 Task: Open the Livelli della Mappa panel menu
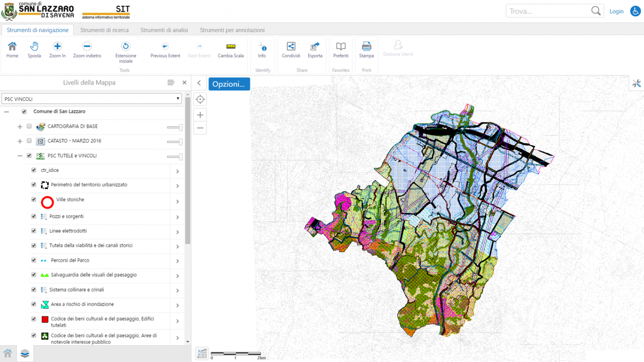click(x=171, y=82)
